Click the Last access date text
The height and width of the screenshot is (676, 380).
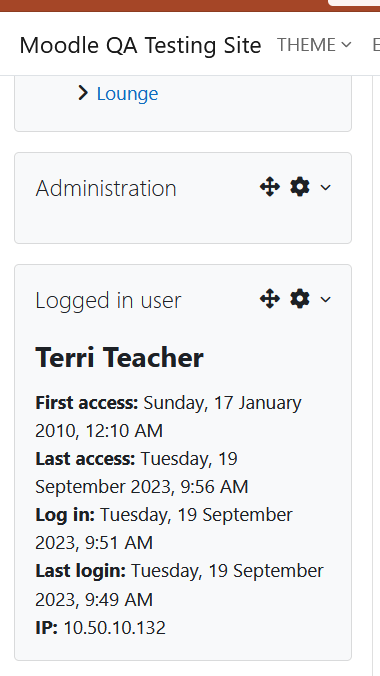[141, 473]
